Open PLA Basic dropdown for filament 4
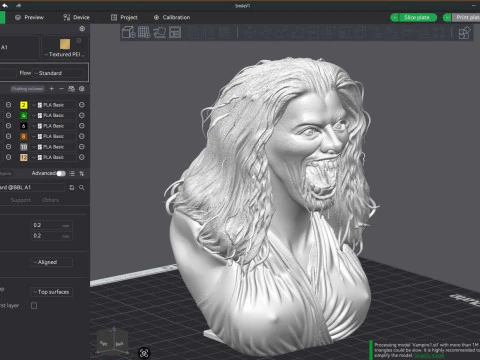Screen dimensions: 480x360 [53, 115]
